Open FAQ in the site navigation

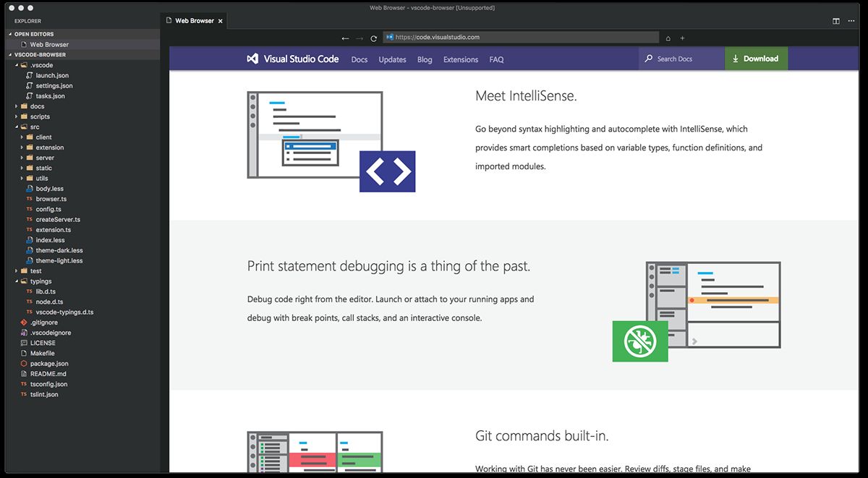point(496,59)
